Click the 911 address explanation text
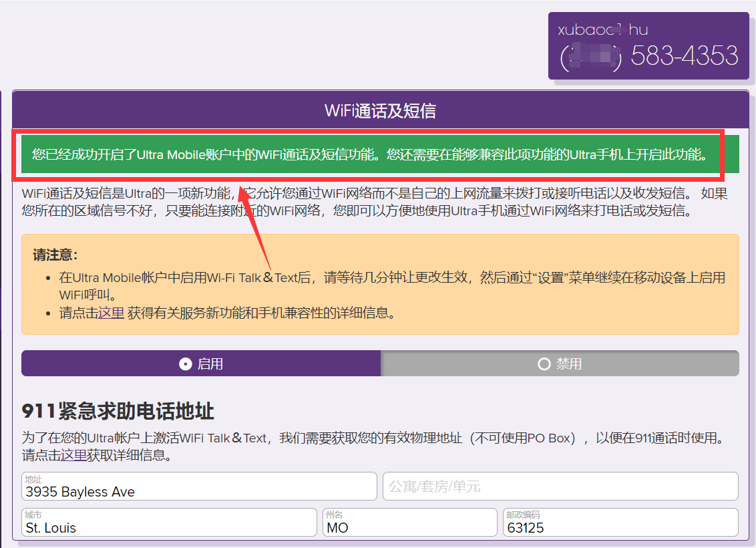 374,438
